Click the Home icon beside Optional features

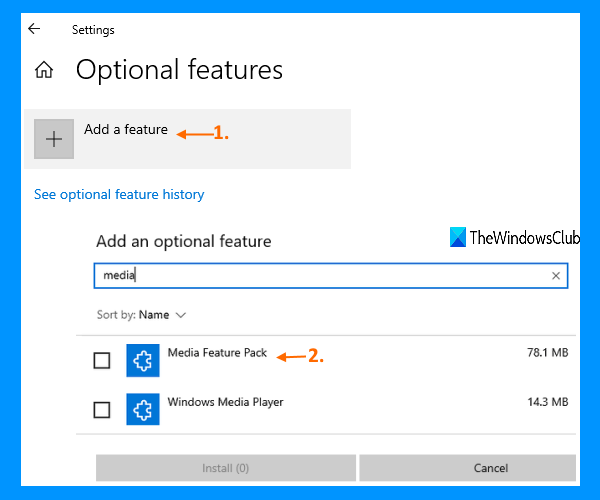(44, 70)
